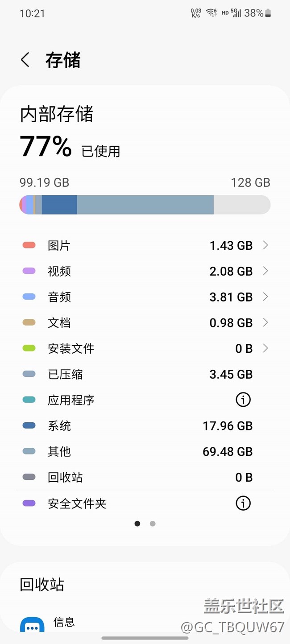Tap the back arrow beside 存储
The height and width of the screenshot is (644, 290).
(25, 60)
